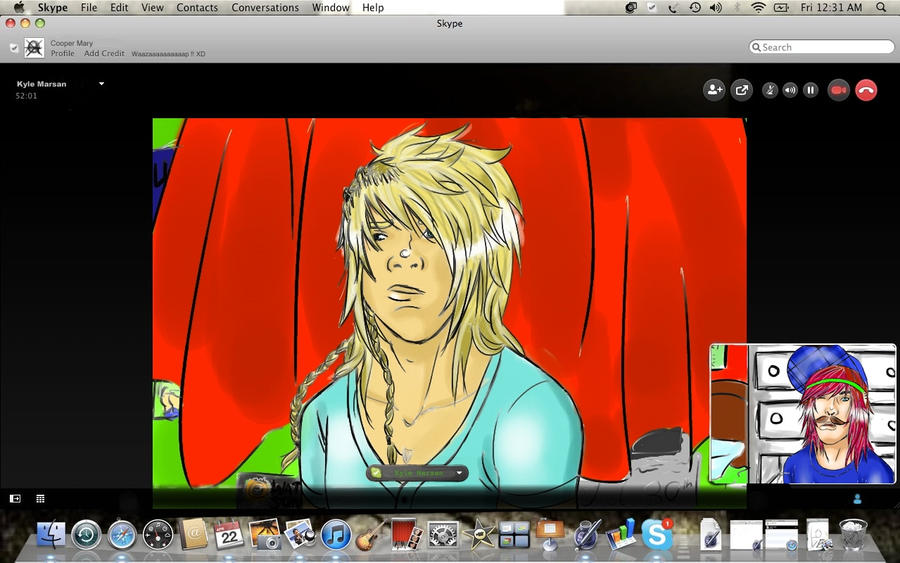Click the menu bar volume icon
Viewport: 900px width, 563px height.
pyautogui.click(x=716, y=7)
